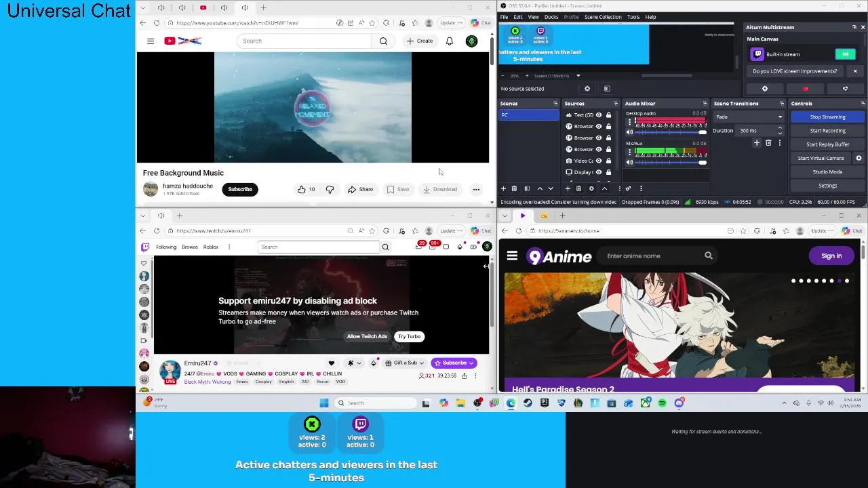
Task: Toggle visibility of the Video Capture source
Action: [599, 161]
